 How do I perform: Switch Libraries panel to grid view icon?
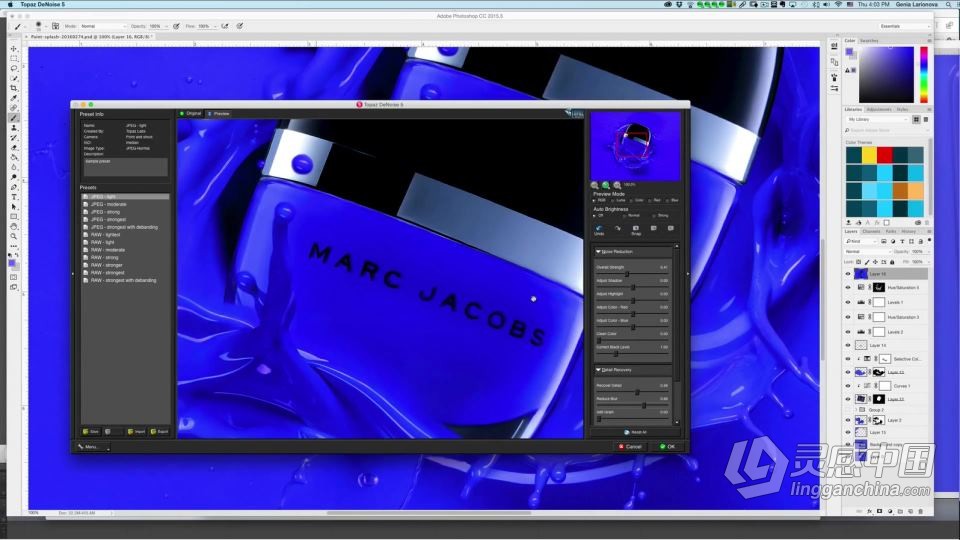pyautogui.click(x=917, y=119)
